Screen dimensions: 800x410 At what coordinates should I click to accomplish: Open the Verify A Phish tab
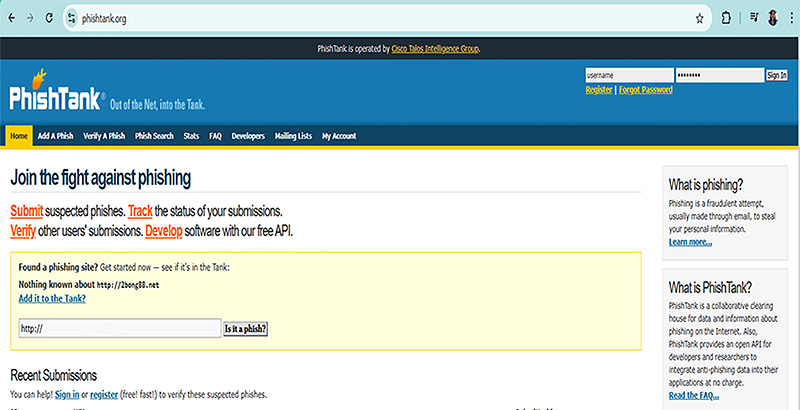point(104,136)
